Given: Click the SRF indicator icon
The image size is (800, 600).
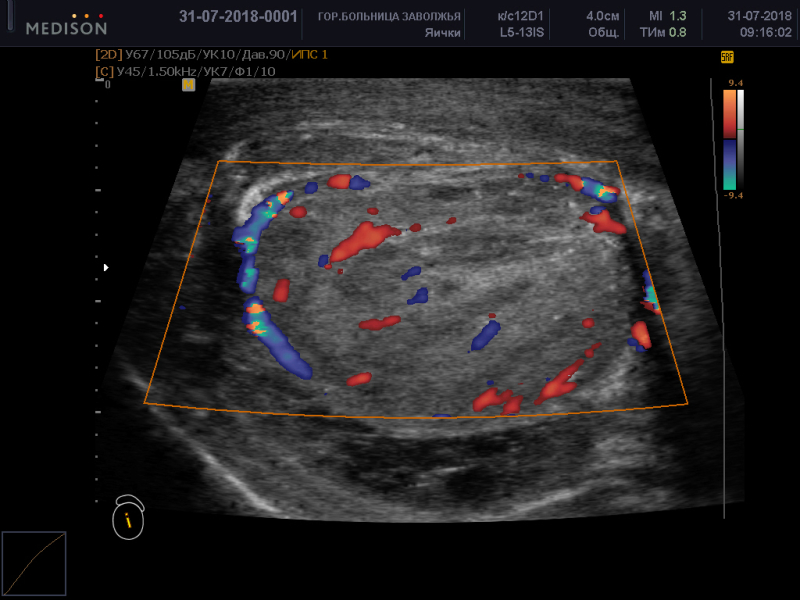Looking at the screenshot, I should coord(727,57).
